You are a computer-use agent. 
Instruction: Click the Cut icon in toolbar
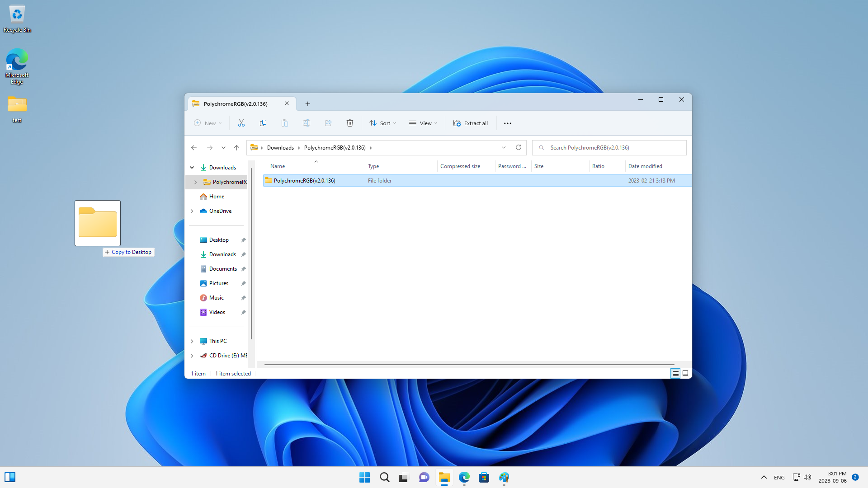pyautogui.click(x=241, y=123)
